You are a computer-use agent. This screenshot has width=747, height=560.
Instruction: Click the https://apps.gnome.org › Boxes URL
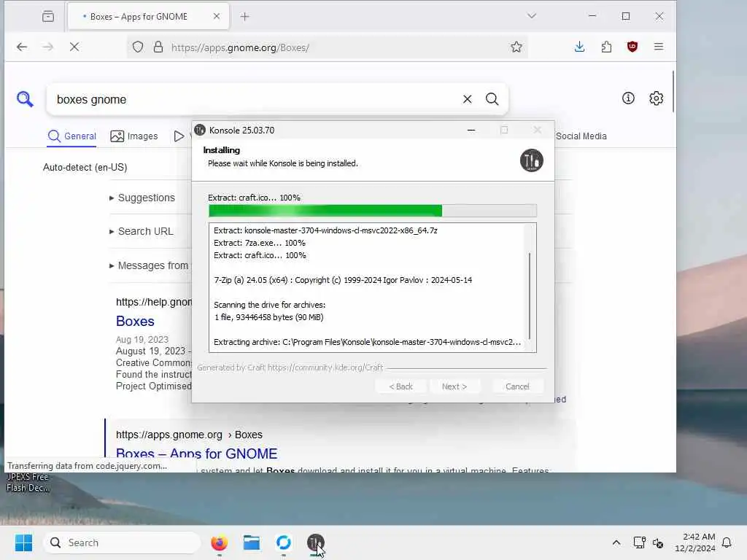[x=189, y=435]
